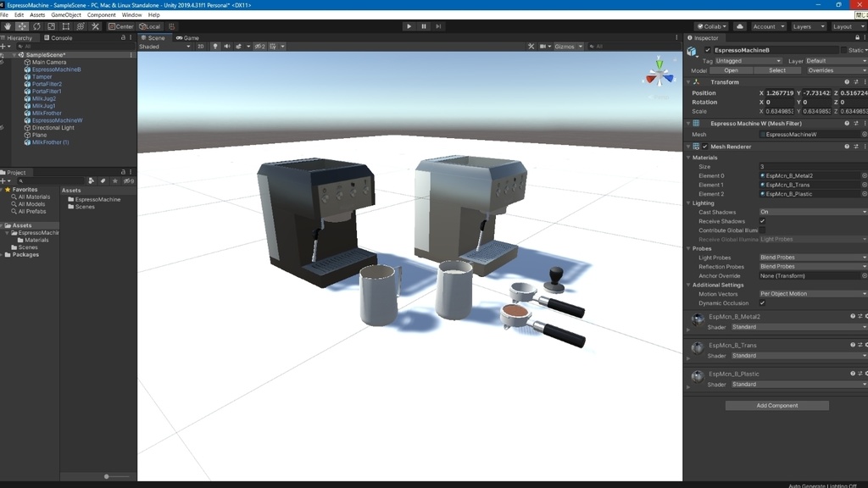Toggle the Static checkbox
868x488 pixels.
tap(843, 50)
